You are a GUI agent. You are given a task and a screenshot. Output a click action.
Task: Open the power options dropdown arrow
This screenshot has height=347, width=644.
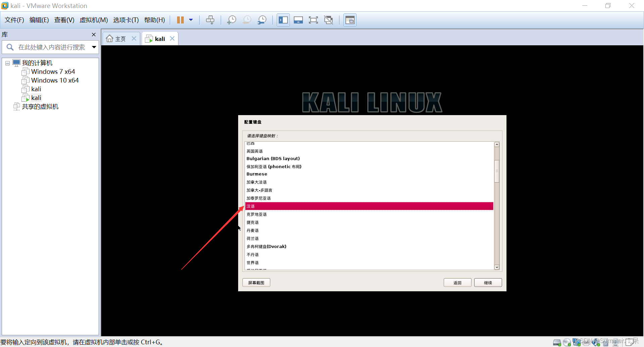pyautogui.click(x=191, y=20)
